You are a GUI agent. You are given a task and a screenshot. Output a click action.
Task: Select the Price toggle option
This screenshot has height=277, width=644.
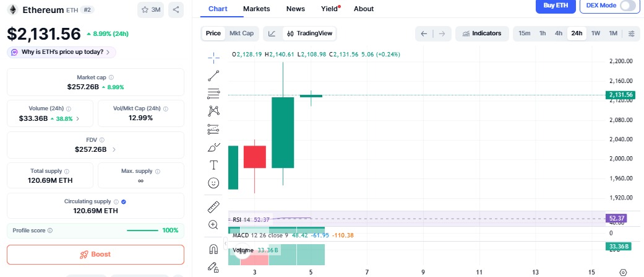pyautogui.click(x=213, y=33)
